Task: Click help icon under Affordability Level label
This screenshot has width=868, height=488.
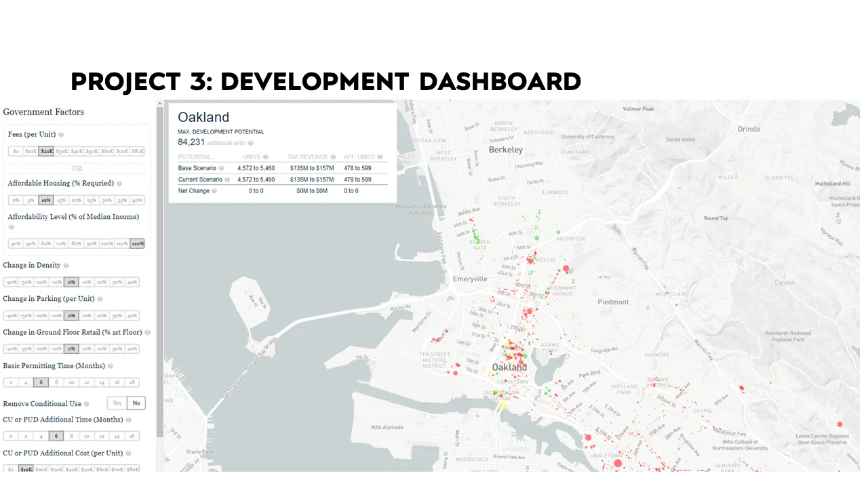Action: [x=11, y=227]
